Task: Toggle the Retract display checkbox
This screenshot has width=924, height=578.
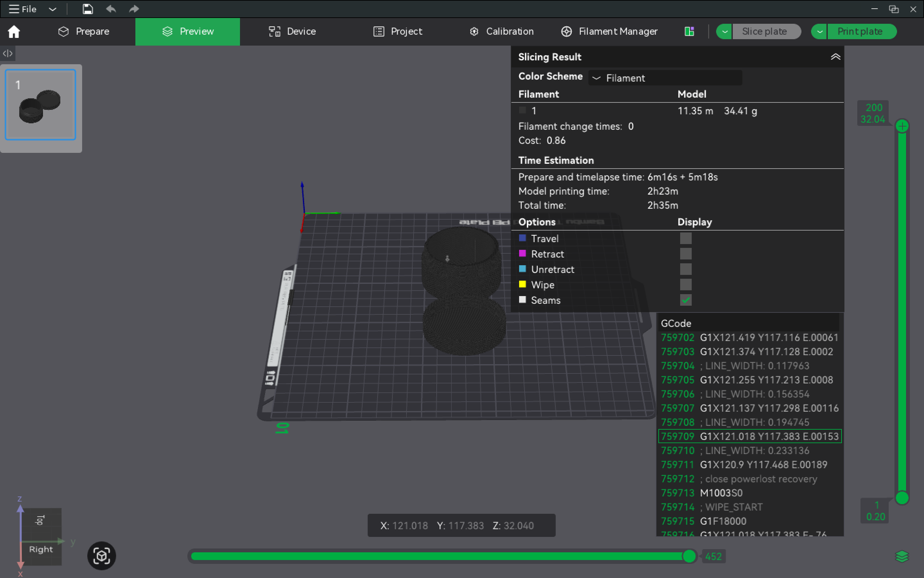Action: click(686, 254)
